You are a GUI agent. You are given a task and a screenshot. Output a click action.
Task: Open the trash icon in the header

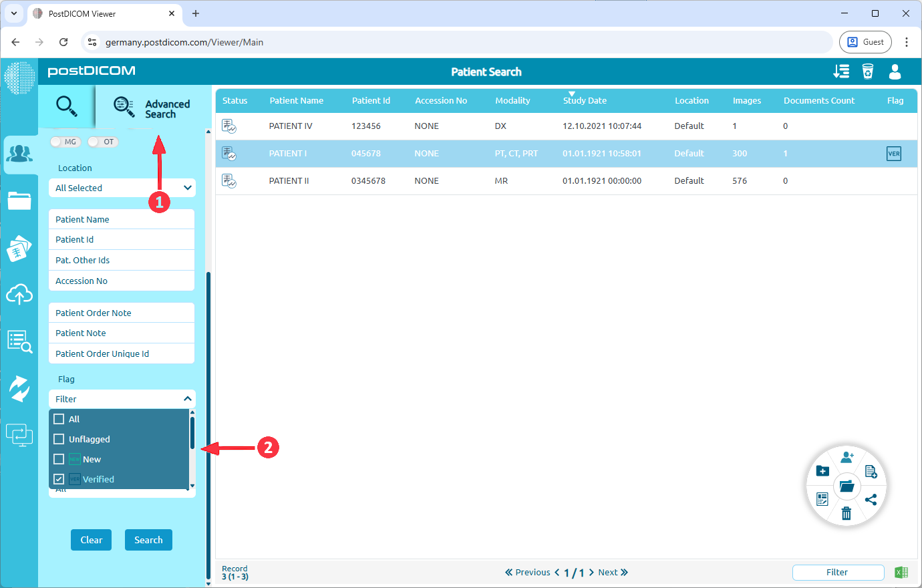pyautogui.click(x=868, y=71)
